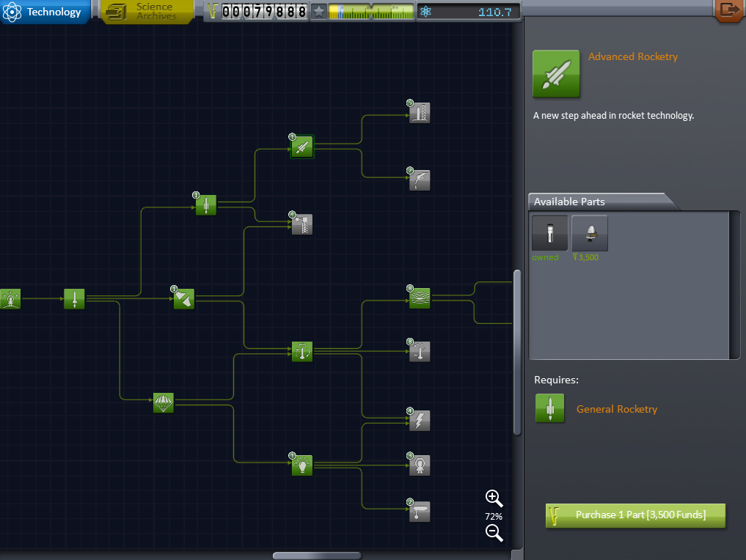Select the General Construction gray node
The height and width of the screenshot is (560, 746).
coord(302,224)
